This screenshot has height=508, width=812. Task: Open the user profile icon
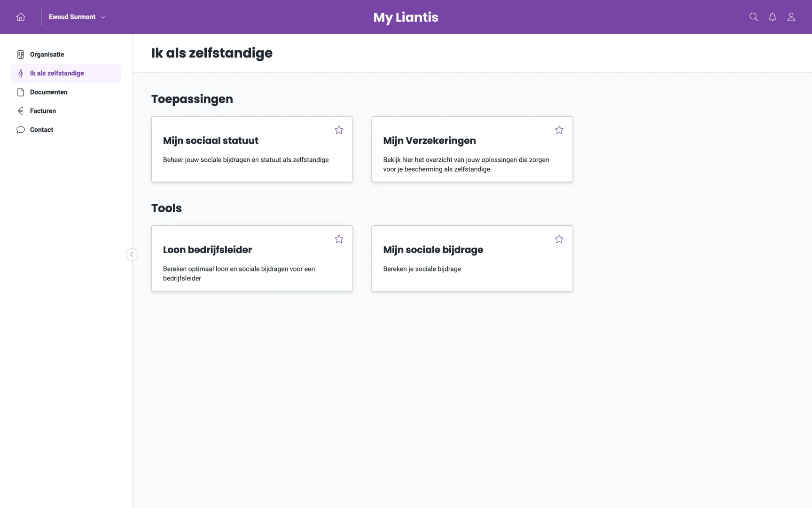[791, 17]
